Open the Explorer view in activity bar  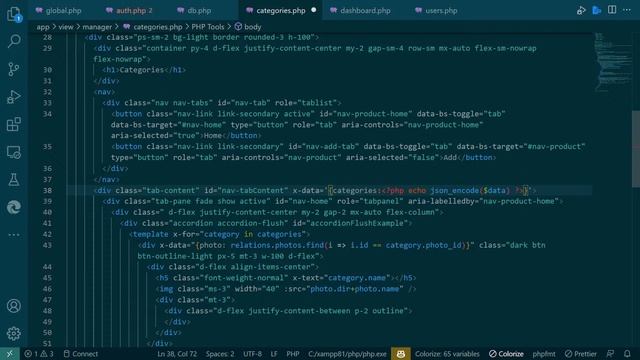coord(14,14)
